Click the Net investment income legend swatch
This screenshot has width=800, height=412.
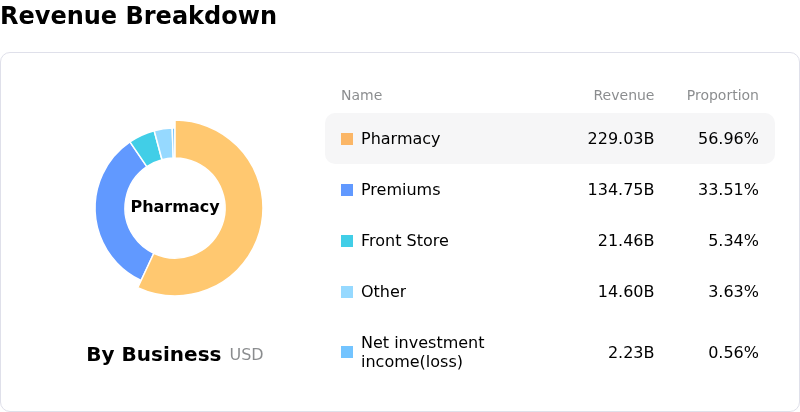tap(347, 352)
